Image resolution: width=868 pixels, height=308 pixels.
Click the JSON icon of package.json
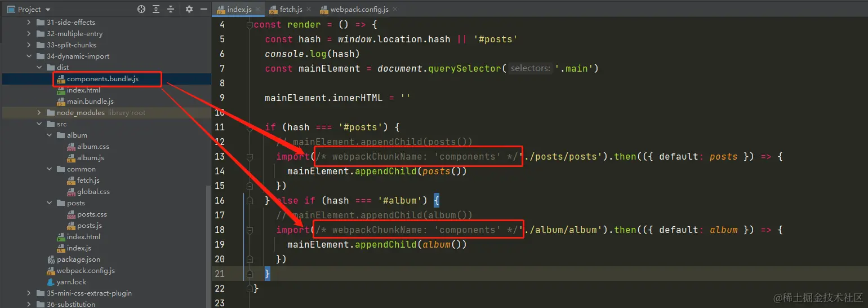[x=51, y=259]
